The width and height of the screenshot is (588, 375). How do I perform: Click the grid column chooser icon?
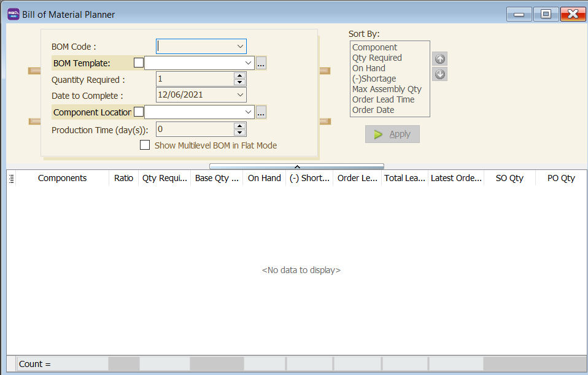pyautogui.click(x=11, y=179)
